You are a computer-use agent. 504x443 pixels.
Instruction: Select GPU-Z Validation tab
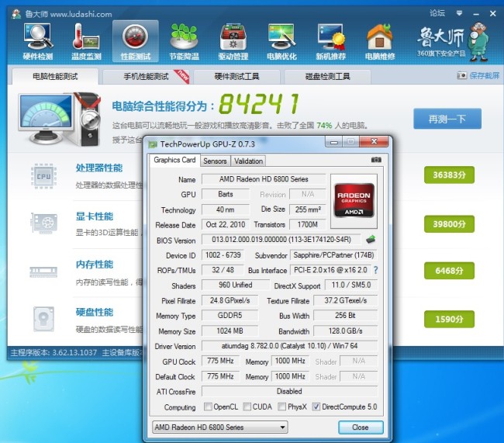coord(248,161)
